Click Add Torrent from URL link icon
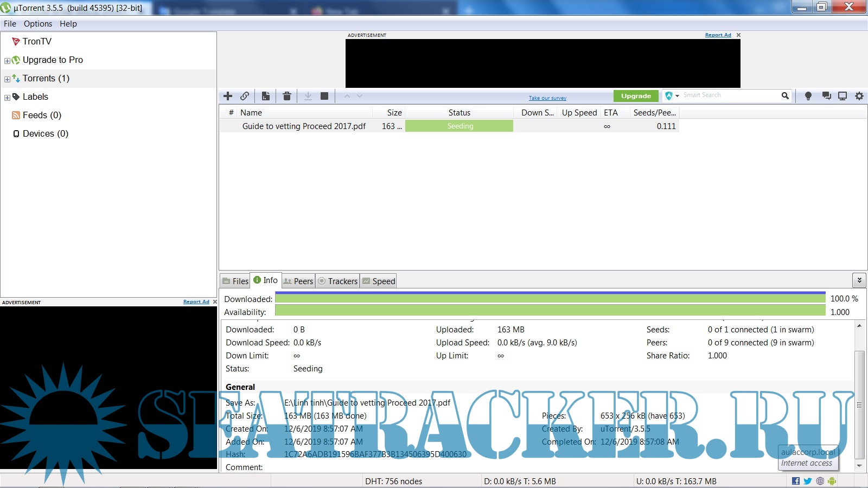 [245, 96]
